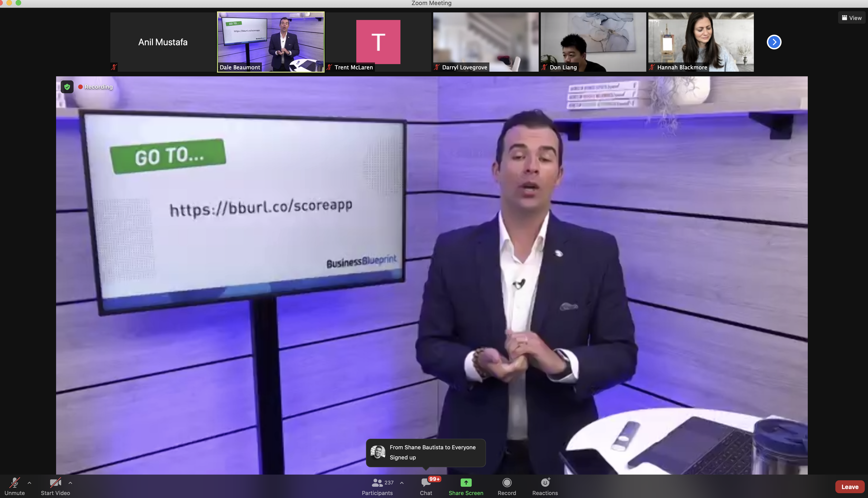Image resolution: width=868 pixels, height=498 pixels.
Task: Show next page of participant thumbnails
Action: (774, 42)
